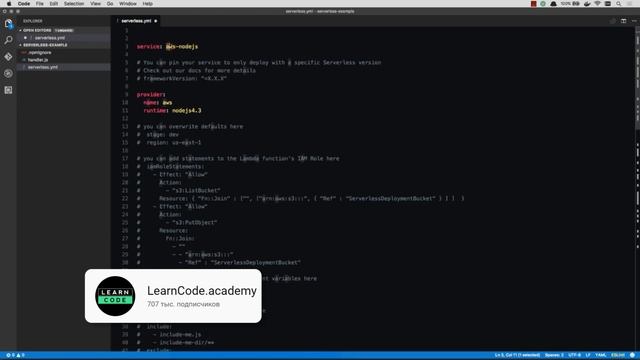Select the serverless.yml editor tab
Image resolution: width=640 pixels, height=360 pixels.
click(x=136, y=21)
